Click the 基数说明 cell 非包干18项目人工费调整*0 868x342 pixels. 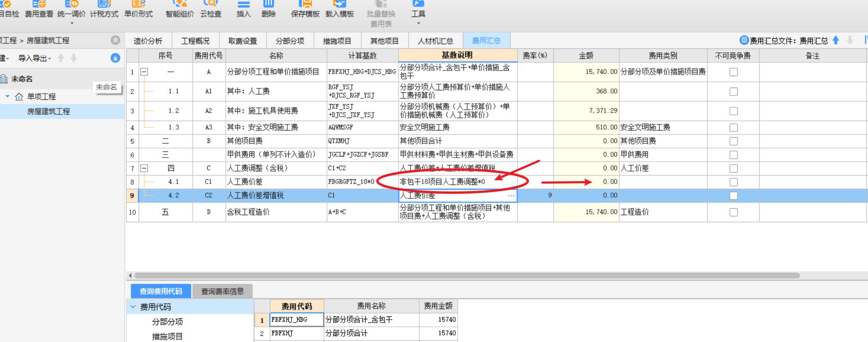[458, 182]
